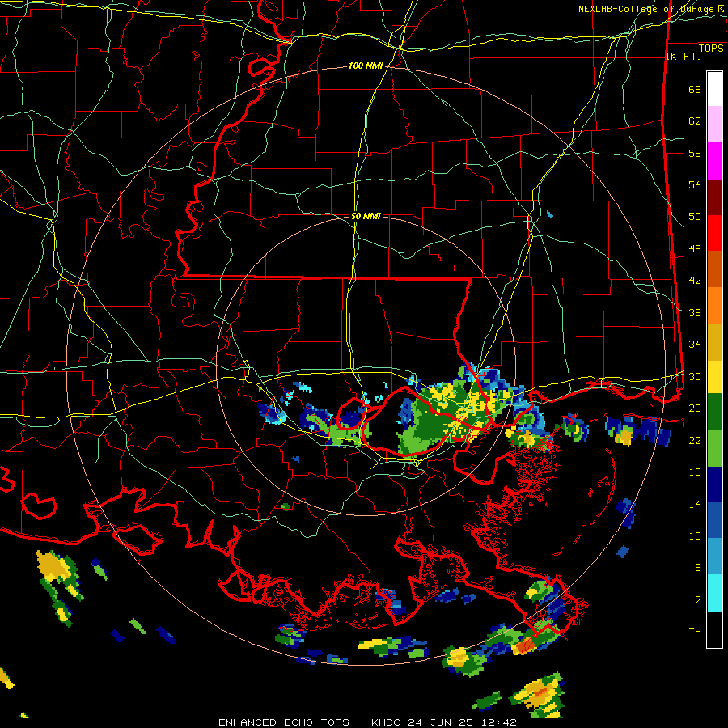Click the 12:42 timestamp in the caption
The width and height of the screenshot is (728, 728).
click(499, 722)
